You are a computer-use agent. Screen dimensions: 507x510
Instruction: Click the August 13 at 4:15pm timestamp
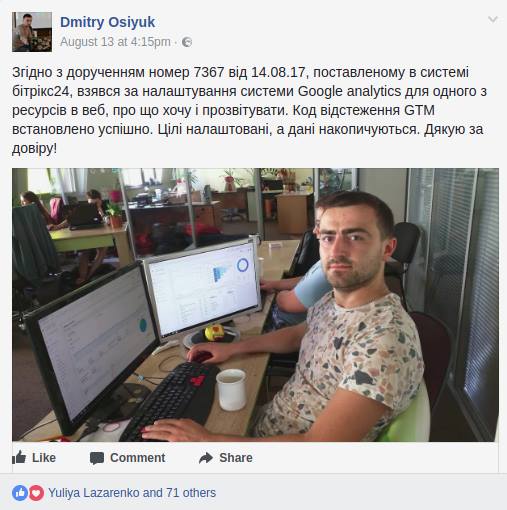point(115,42)
